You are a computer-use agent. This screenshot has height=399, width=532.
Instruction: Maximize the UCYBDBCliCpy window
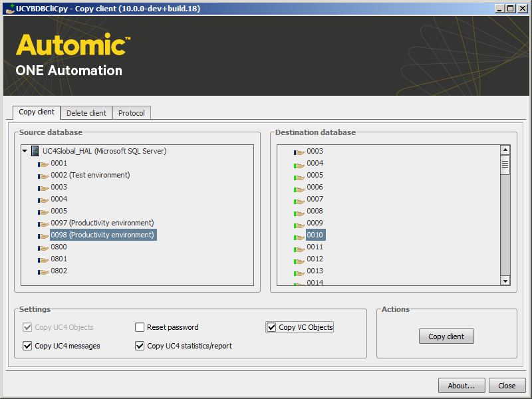click(511, 9)
